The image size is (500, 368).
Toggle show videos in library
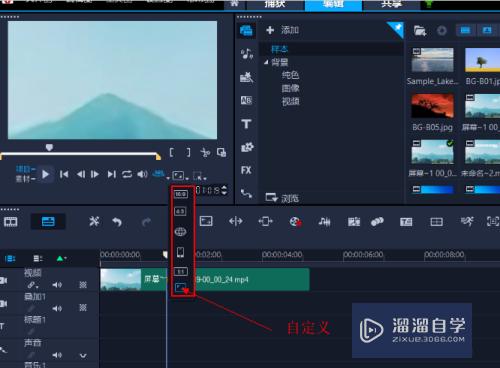pos(465,31)
